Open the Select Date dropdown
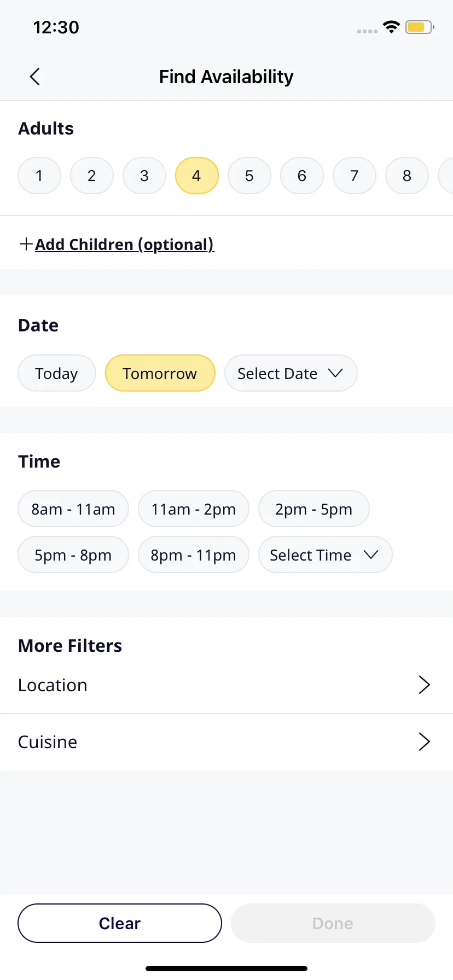This screenshot has height=980, width=453. click(x=291, y=373)
